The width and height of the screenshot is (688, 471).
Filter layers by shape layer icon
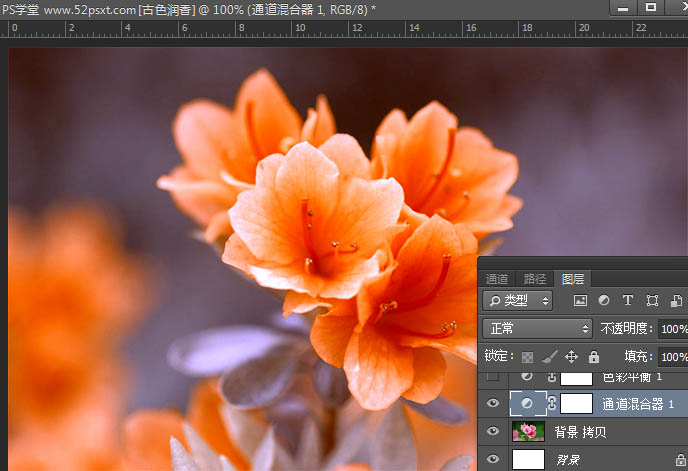tap(652, 301)
